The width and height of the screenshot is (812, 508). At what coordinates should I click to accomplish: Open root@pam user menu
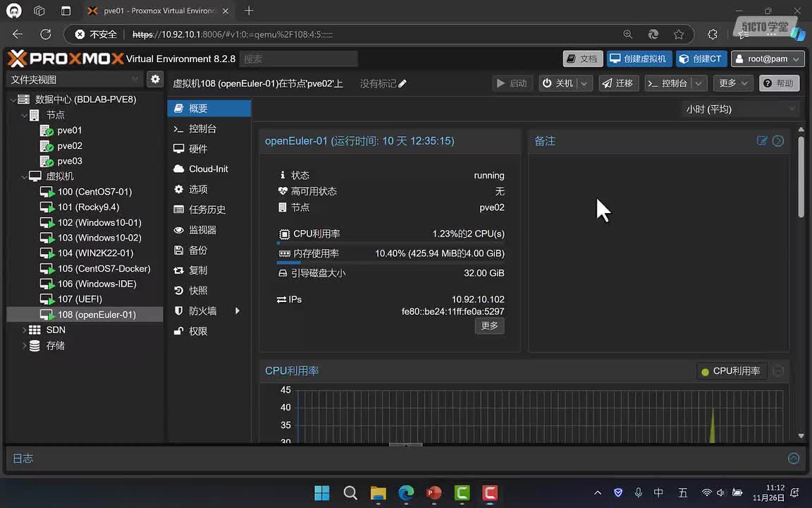pos(768,59)
